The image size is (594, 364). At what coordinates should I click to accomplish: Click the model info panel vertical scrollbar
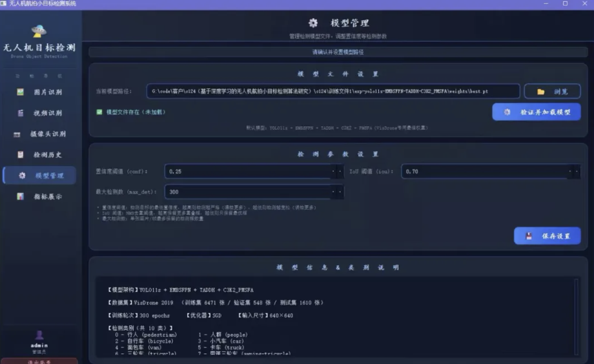575,316
